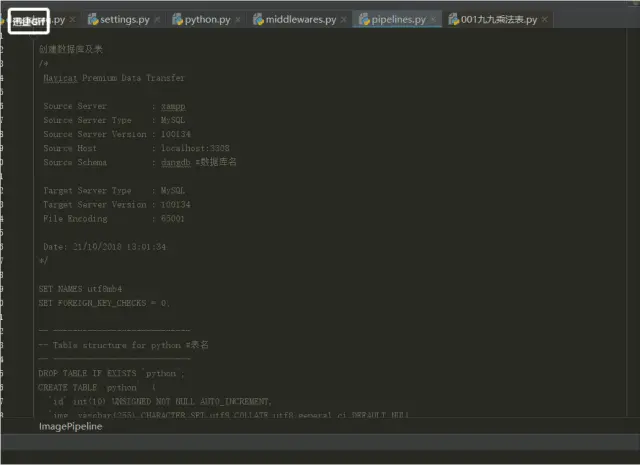Click the 001九九乘法表.py file icon
This screenshot has width=640, height=465.
[x=453, y=19]
